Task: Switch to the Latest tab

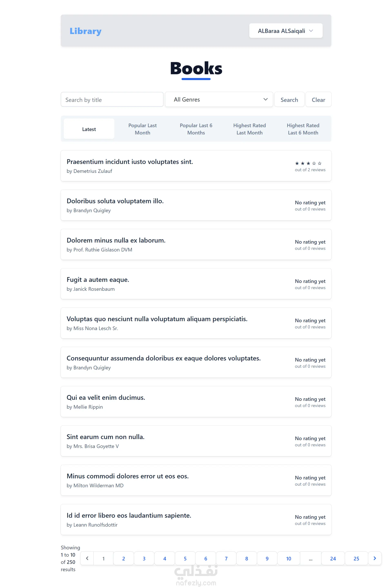Action: pyautogui.click(x=89, y=129)
